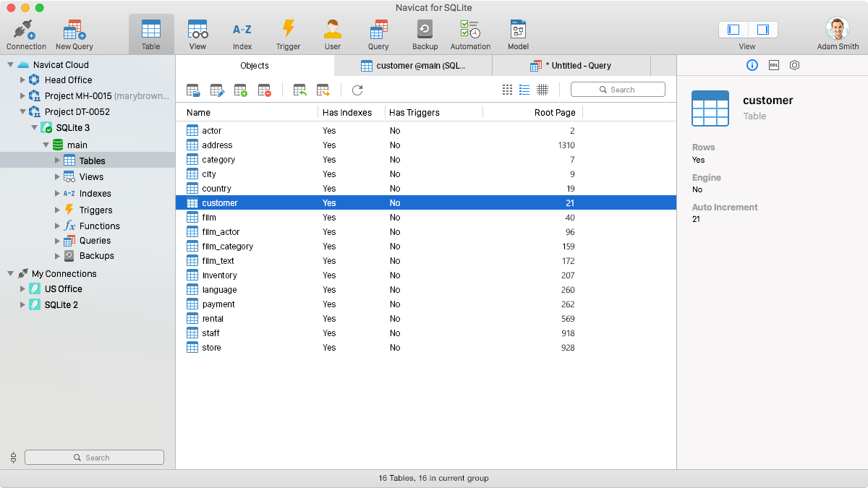
Task: Type in the objects Search field
Action: 618,89
